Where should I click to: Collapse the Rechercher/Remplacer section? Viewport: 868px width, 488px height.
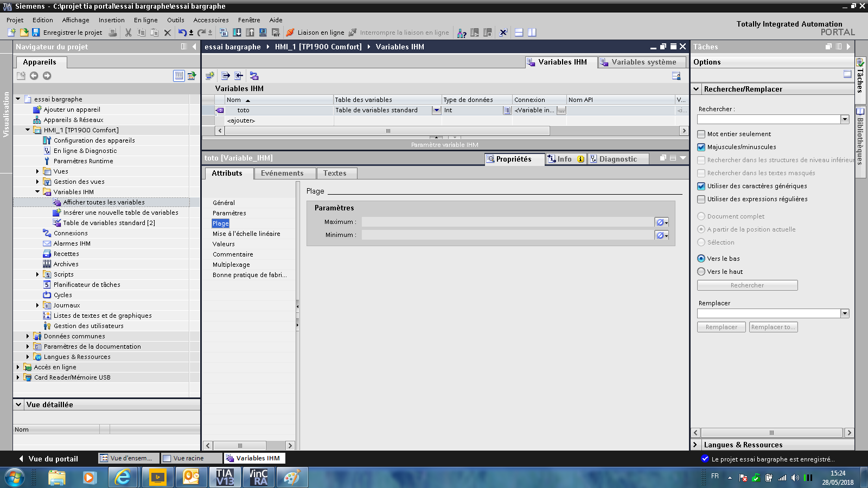coord(696,89)
